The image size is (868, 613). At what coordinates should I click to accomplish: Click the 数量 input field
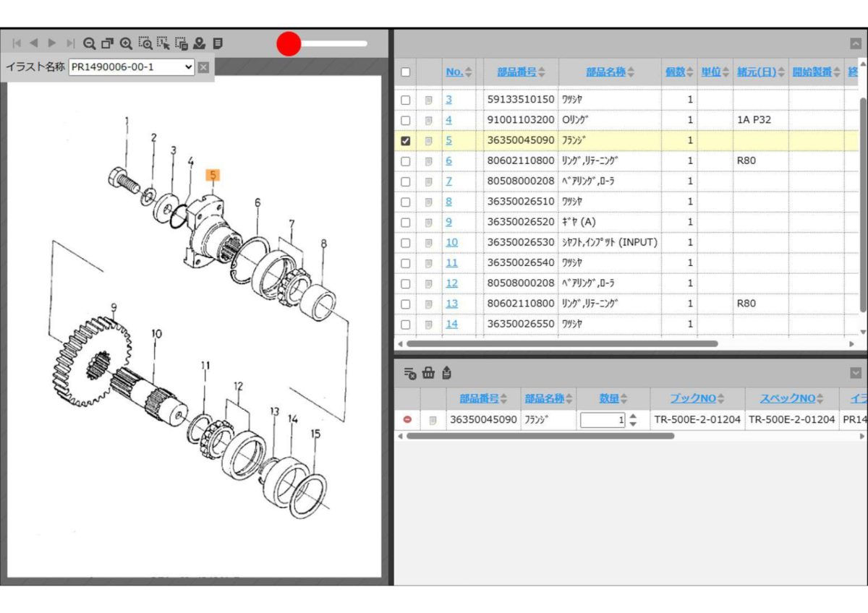tap(603, 419)
